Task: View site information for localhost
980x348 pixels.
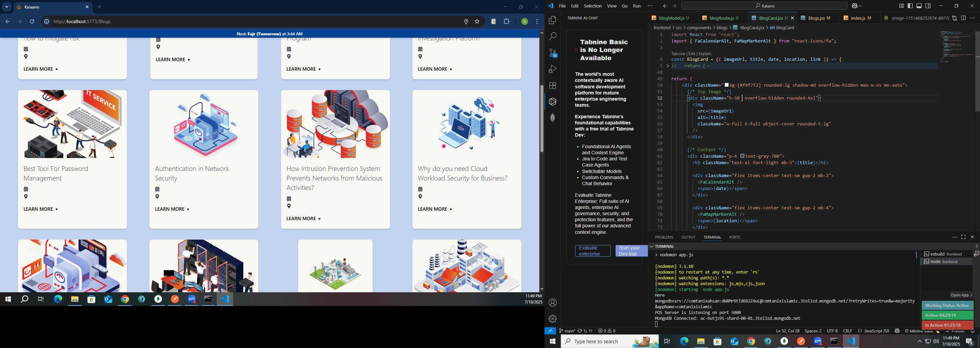Action: coord(46,22)
